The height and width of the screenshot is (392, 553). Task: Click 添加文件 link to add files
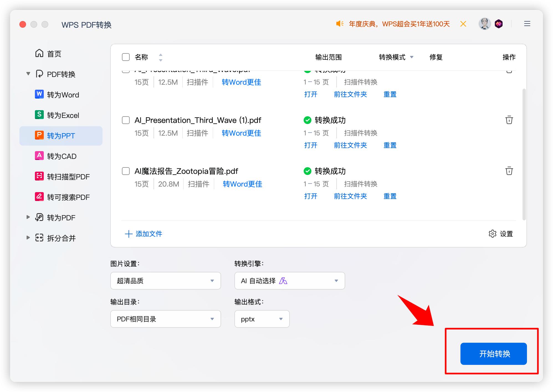[x=144, y=234]
